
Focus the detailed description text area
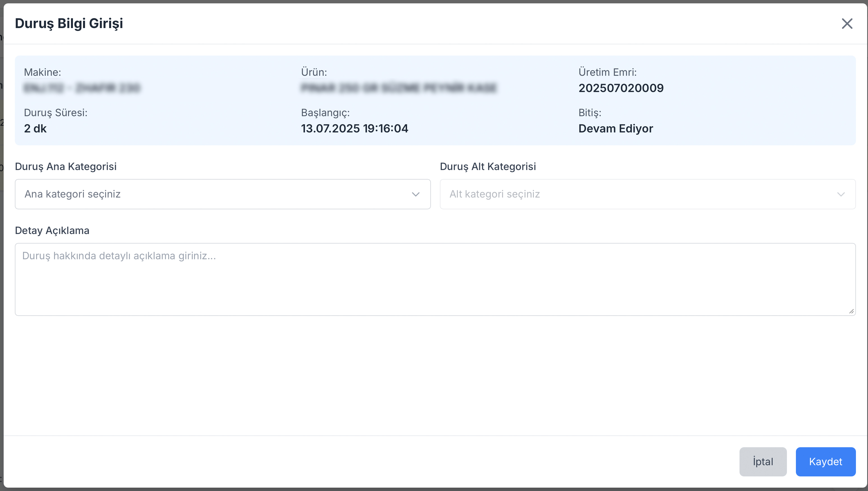point(435,279)
